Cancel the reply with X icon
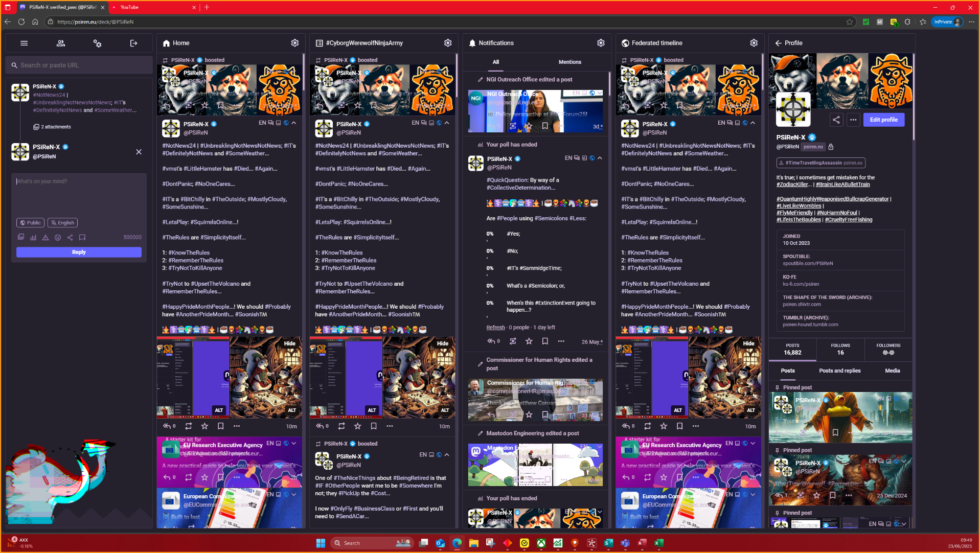980x553 pixels. [x=139, y=152]
